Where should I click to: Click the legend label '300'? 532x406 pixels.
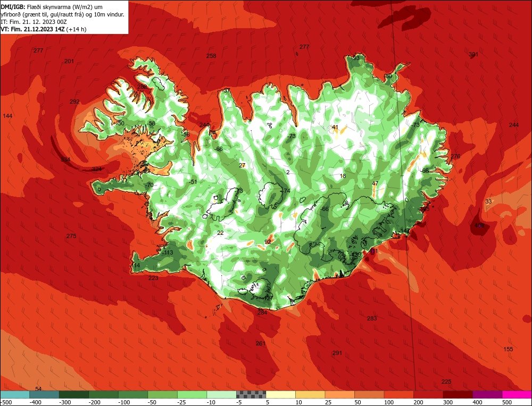[447, 402]
